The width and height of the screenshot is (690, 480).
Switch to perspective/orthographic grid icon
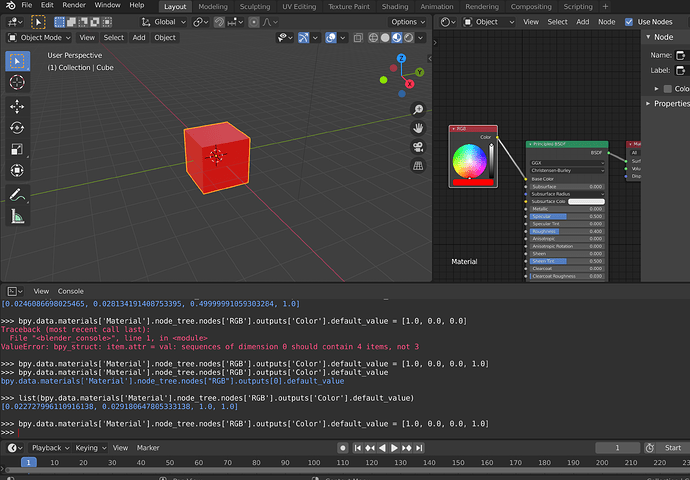(x=418, y=166)
